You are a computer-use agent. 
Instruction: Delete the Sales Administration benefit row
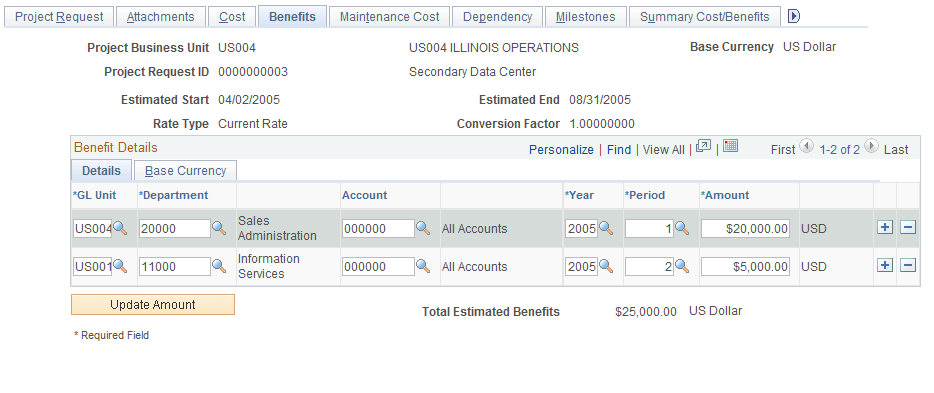[908, 227]
